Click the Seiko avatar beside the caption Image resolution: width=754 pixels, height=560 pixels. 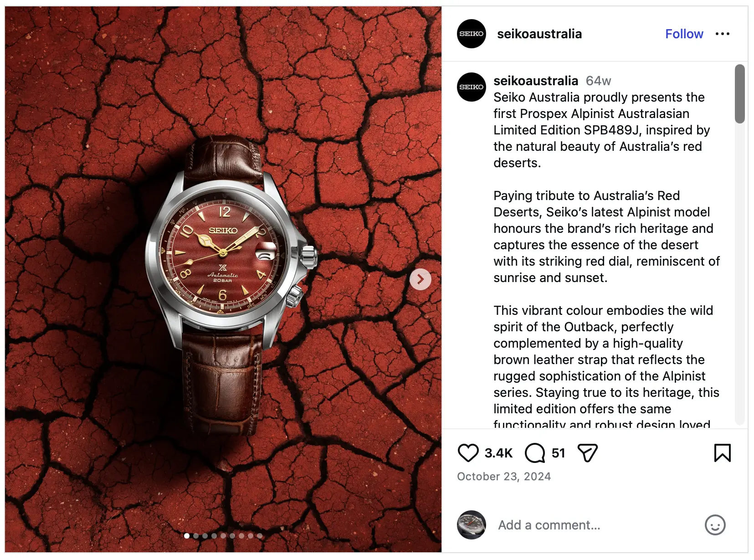[x=472, y=87]
